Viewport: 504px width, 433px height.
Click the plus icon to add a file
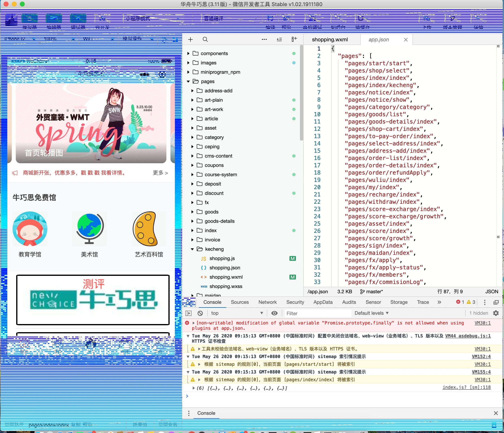190,39
